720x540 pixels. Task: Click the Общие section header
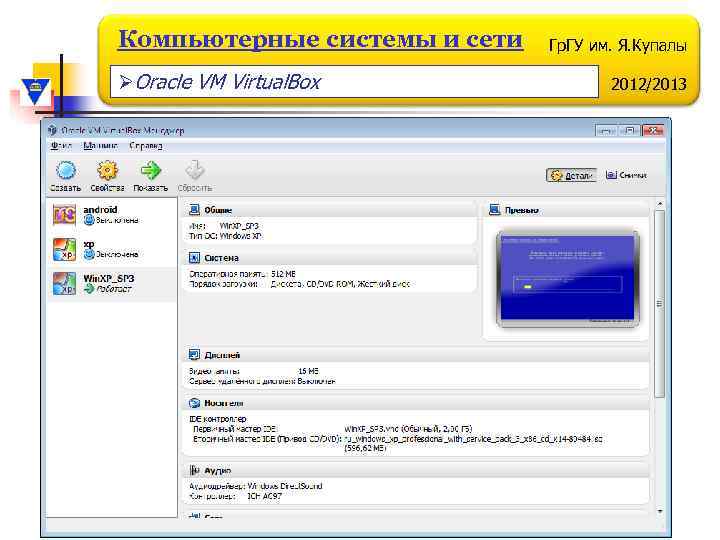coord(331,210)
